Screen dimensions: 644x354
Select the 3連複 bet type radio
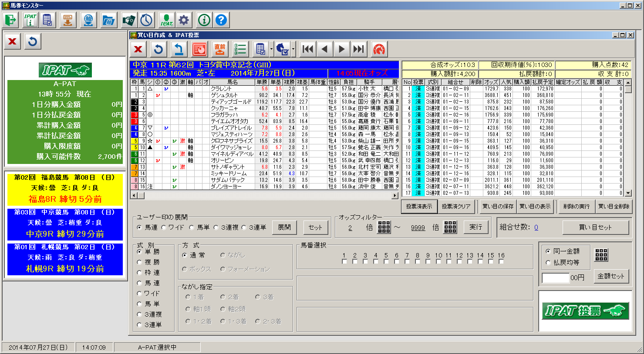(140, 314)
